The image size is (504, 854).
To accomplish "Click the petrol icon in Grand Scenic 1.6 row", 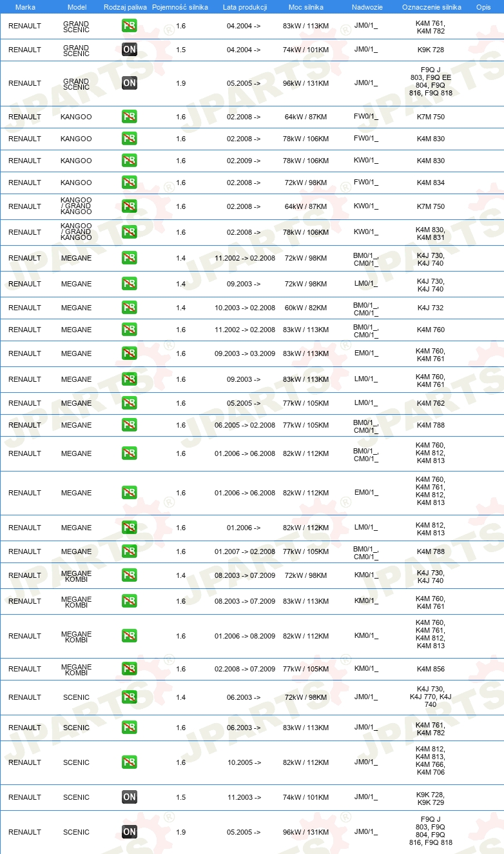I will tap(130, 26).
